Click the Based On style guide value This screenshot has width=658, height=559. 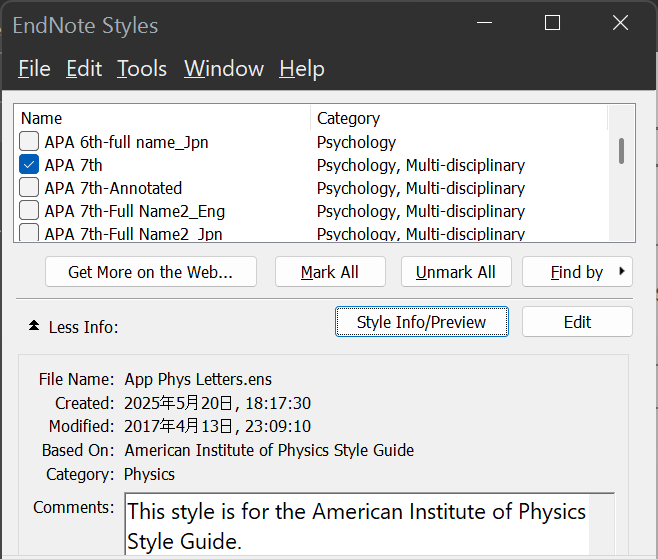pos(269,450)
